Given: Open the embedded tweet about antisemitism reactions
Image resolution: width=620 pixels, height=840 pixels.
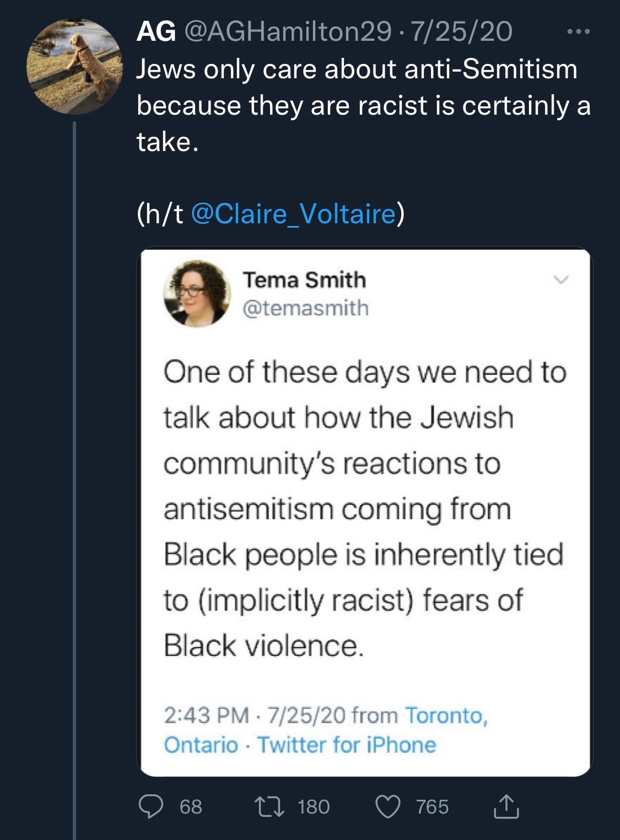Looking at the screenshot, I should [x=364, y=507].
